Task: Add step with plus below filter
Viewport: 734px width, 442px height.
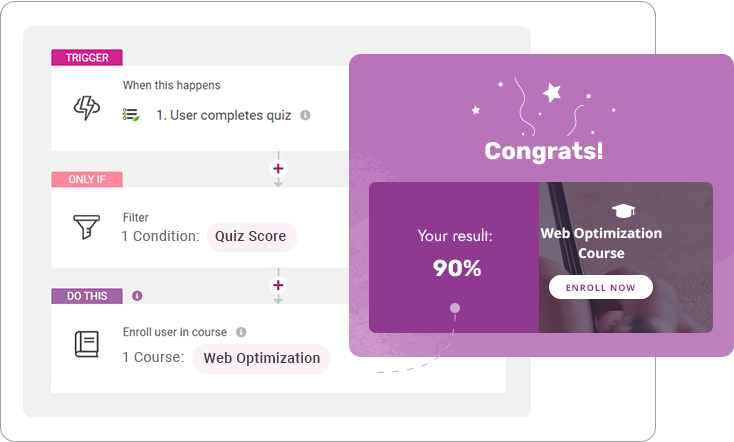Action: coord(278,285)
